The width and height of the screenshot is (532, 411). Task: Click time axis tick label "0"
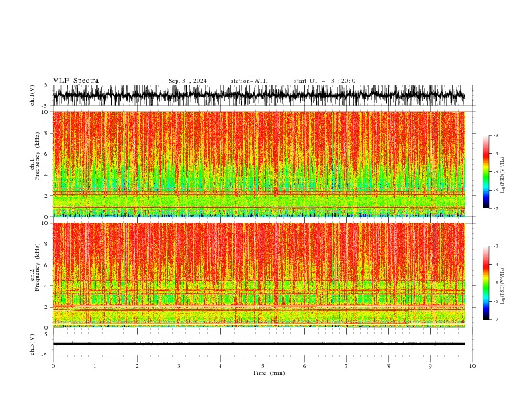coord(53,366)
